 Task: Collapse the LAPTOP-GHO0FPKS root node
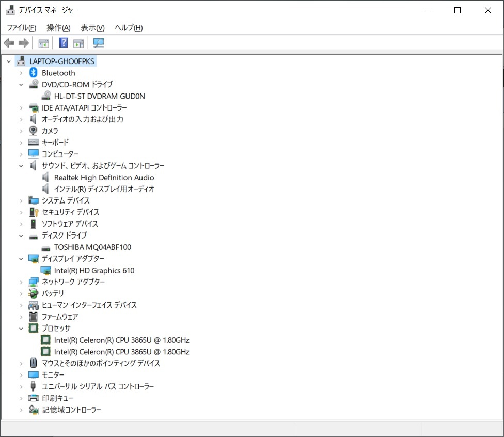[x=9, y=61]
